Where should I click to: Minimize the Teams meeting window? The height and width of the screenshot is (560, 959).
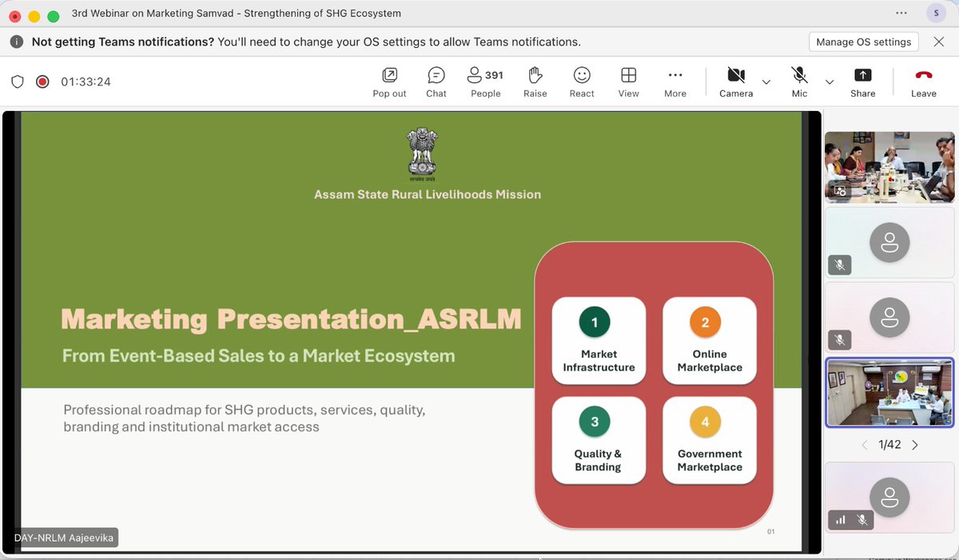coord(34,17)
